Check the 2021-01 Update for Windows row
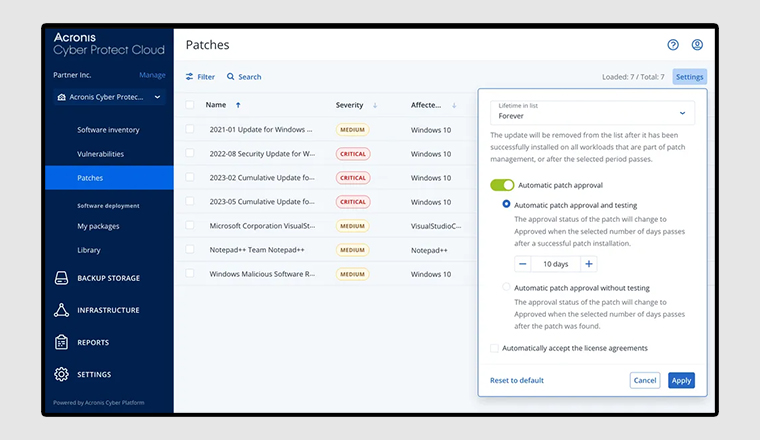The width and height of the screenshot is (760, 440). click(190, 129)
